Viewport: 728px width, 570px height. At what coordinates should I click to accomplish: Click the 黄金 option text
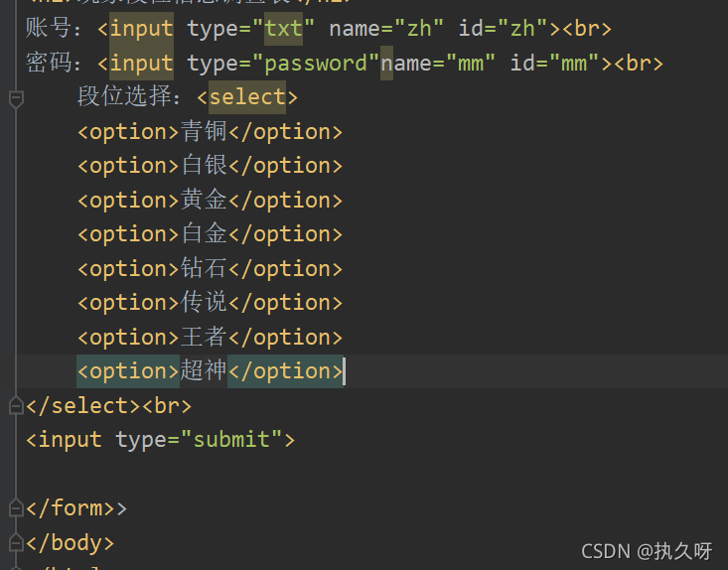click(204, 201)
